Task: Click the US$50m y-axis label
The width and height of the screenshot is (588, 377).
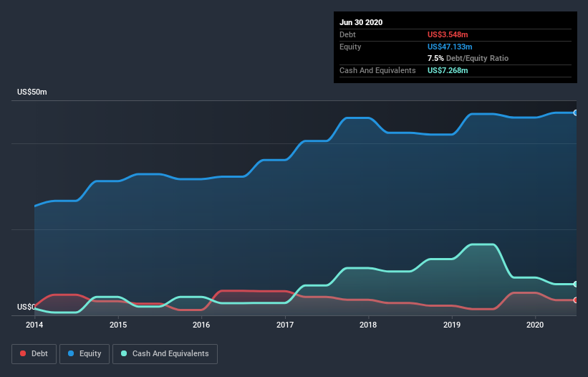Action: point(32,92)
